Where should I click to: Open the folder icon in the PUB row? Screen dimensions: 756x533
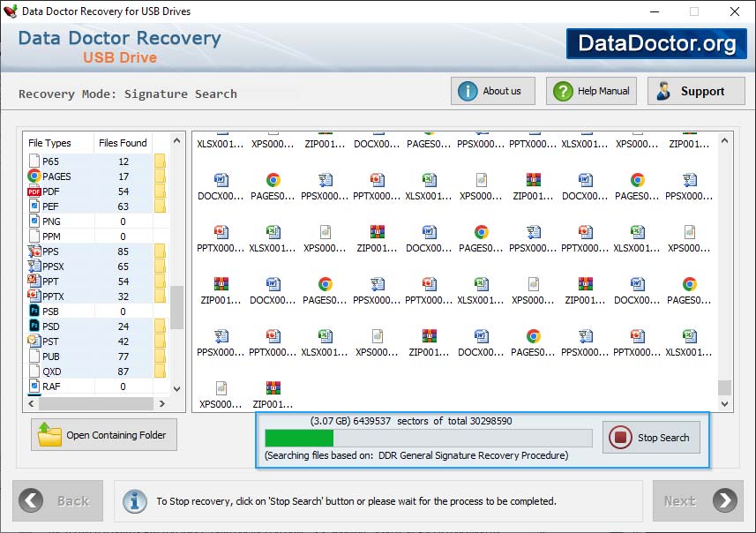[x=160, y=357]
